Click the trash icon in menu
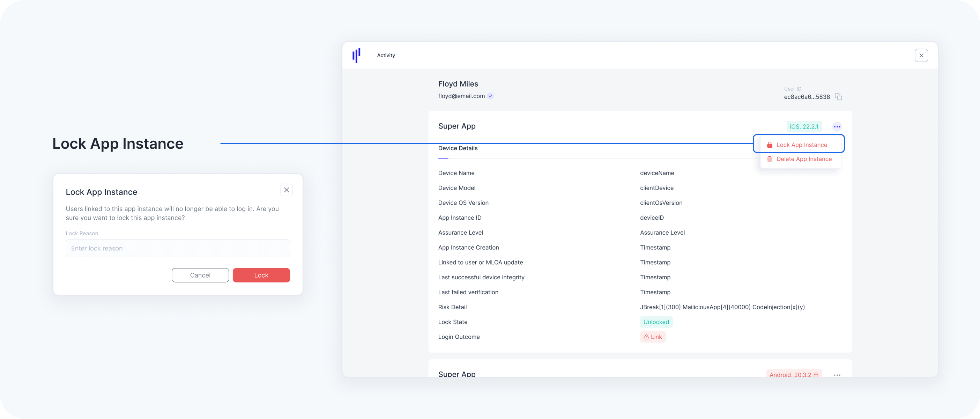Viewport: 980px width, 419px height. pos(770,159)
